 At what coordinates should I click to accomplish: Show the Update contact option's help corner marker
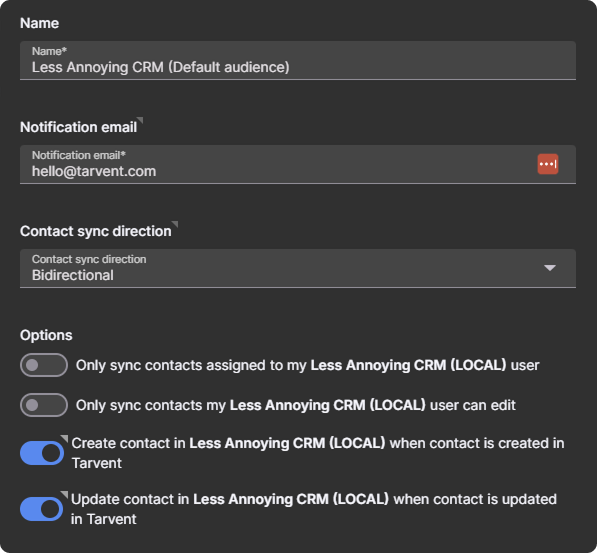(64, 494)
